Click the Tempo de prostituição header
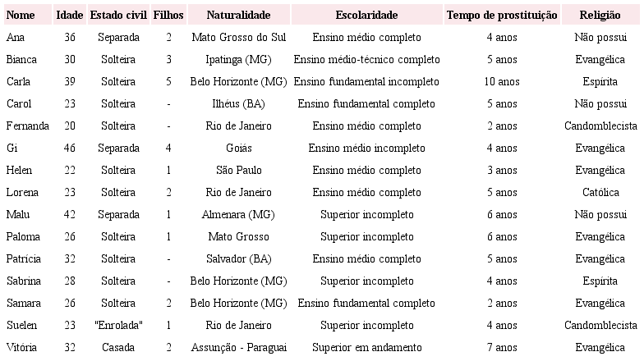 coord(501,16)
